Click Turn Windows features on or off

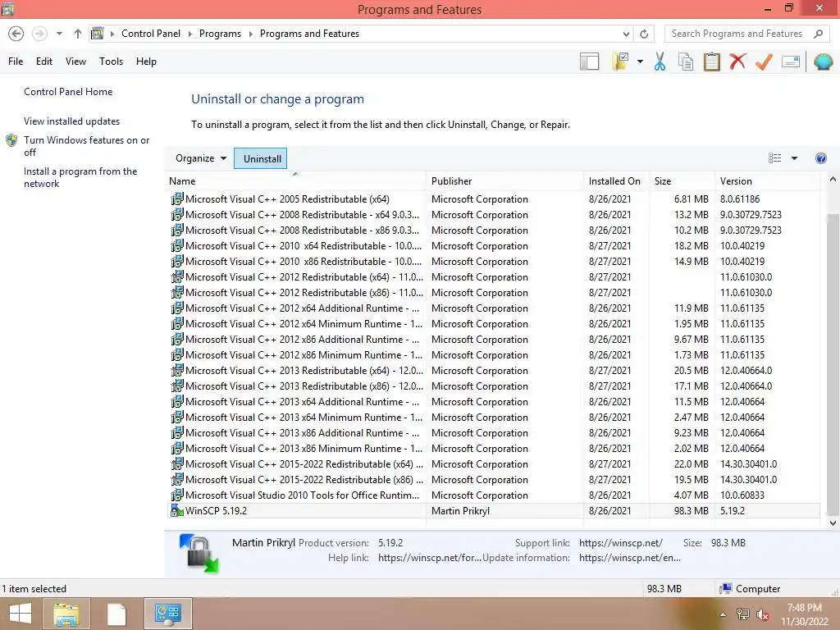coord(86,146)
